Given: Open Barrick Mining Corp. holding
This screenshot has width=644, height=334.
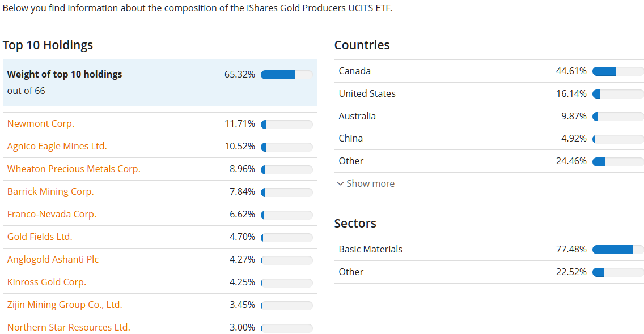Looking at the screenshot, I should [x=50, y=191].
